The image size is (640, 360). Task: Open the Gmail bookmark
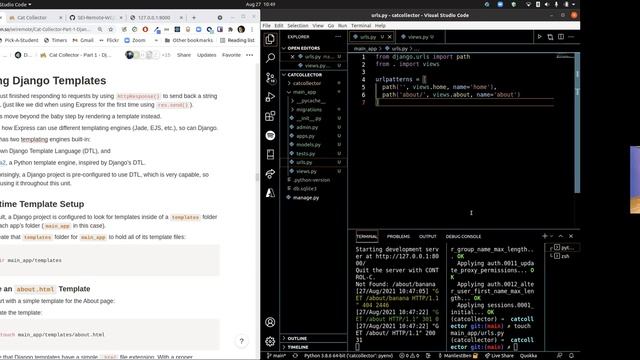(83, 40)
